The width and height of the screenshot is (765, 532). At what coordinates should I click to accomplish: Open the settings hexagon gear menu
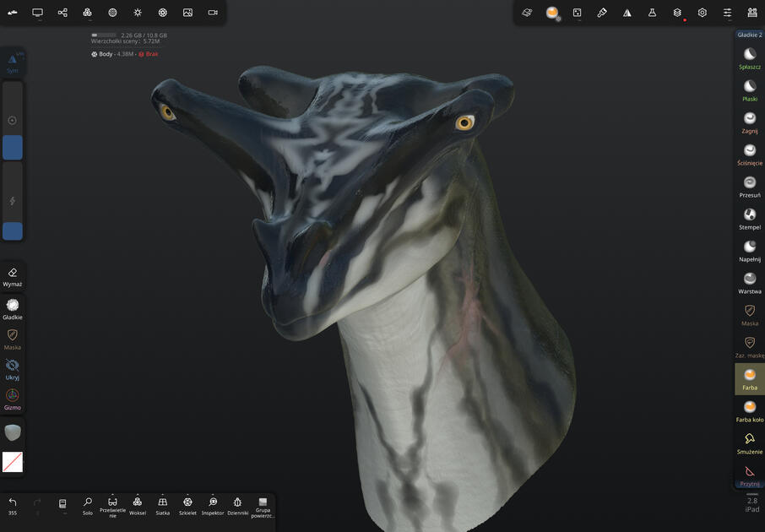click(x=702, y=13)
